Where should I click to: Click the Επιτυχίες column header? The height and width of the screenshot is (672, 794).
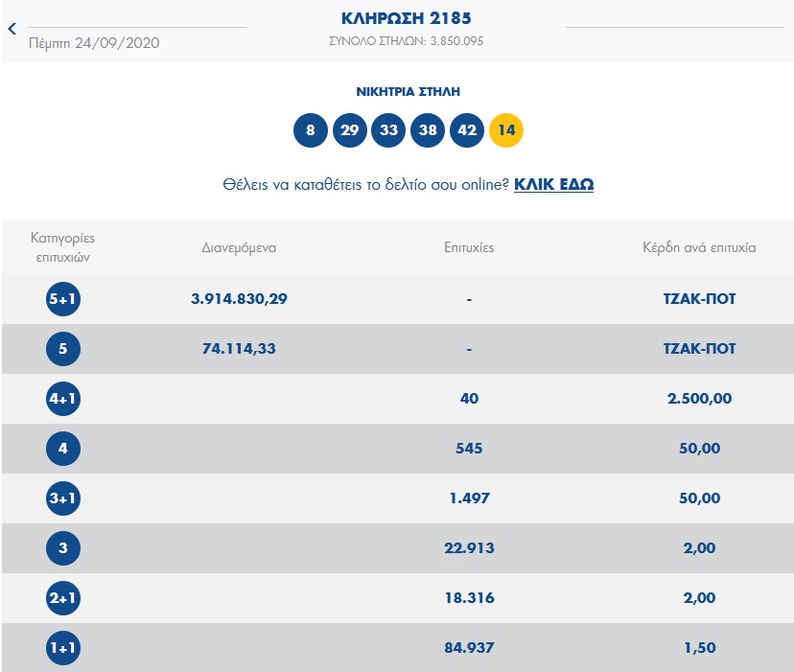[x=469, y=247]
